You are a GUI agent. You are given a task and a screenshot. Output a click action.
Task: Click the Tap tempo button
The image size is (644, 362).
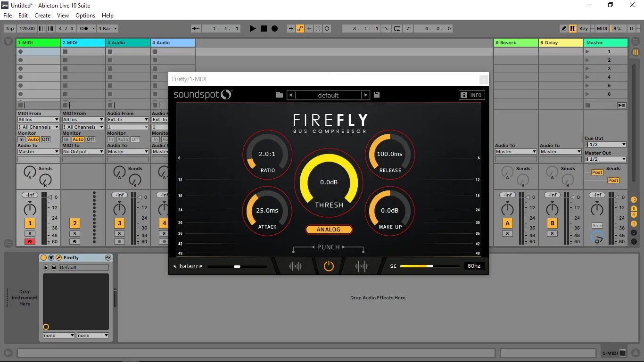(9, 29)
